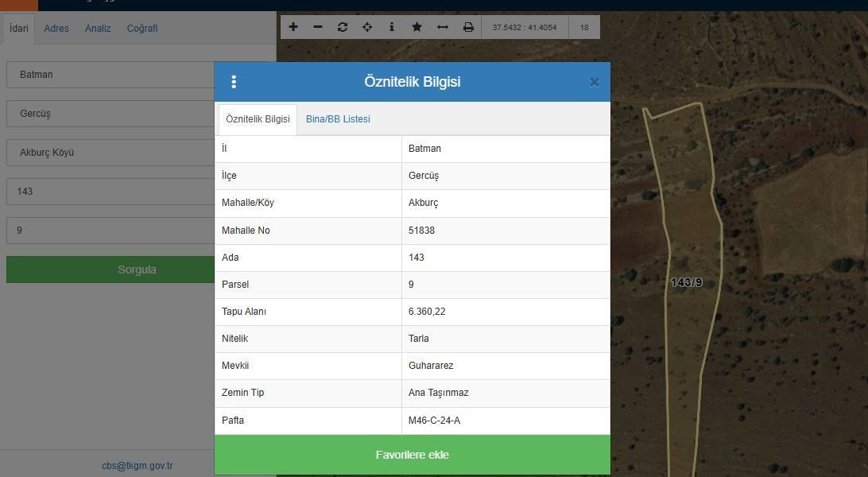
Task: Select the measure distance arrow icon
Action: (443, 27)
